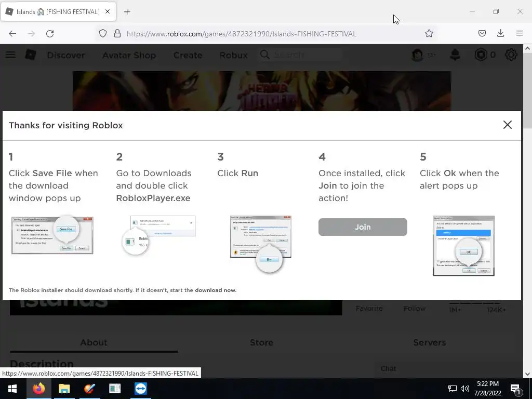Open the Chat panel
The width and height of the screenshot is (532, 399).
click(x=388, y=368)
